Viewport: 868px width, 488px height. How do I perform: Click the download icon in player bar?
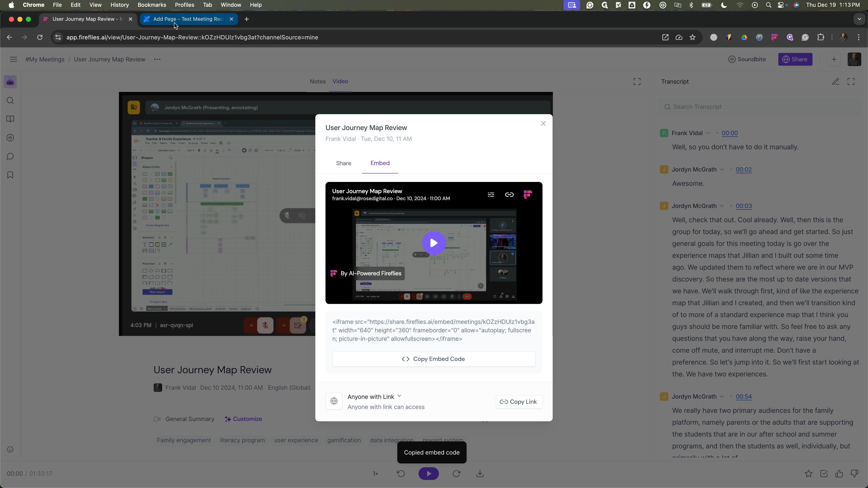click(x=480, y=474)
